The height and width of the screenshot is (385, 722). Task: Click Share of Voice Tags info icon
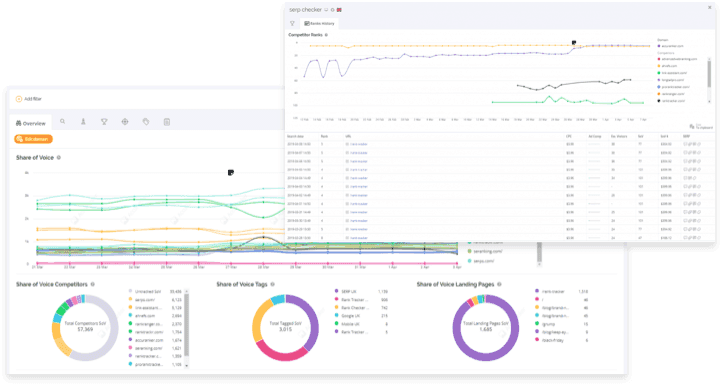point(273,285)
